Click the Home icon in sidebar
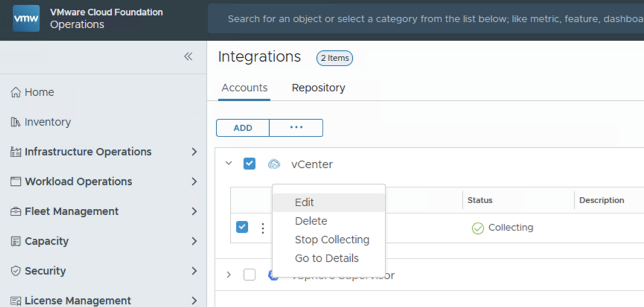 [16, 92]
